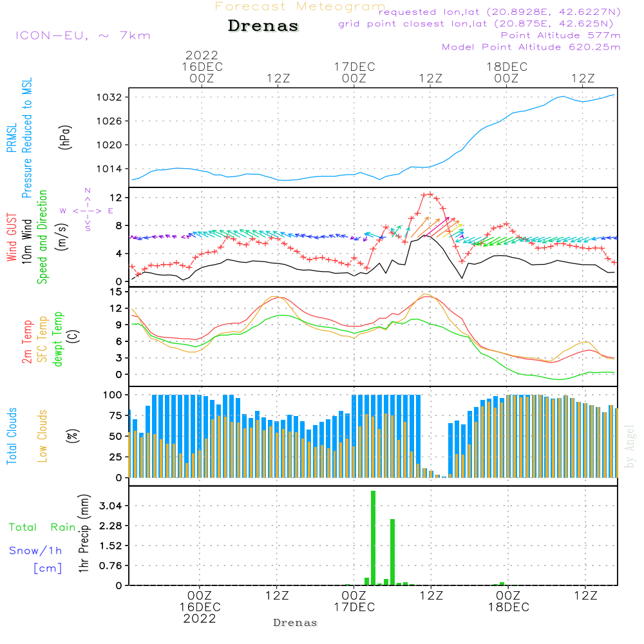Click the '2m Temp' red legend label

tap(26, 342)
